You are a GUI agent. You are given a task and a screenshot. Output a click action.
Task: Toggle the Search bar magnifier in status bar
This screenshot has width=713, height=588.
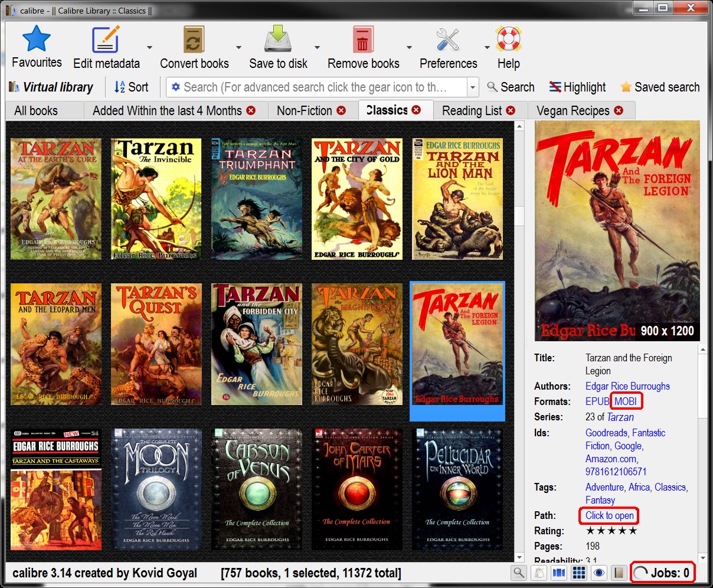click(519, 573)
